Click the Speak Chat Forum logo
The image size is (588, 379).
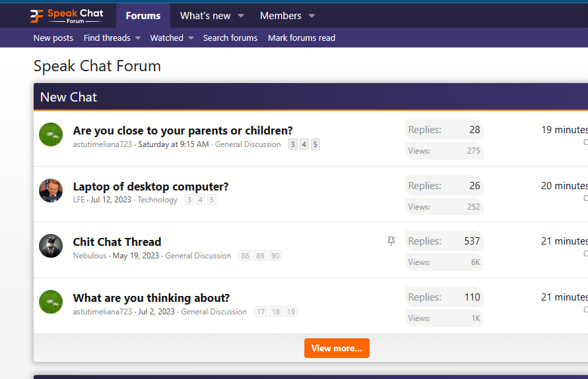[x=67, y=16]
